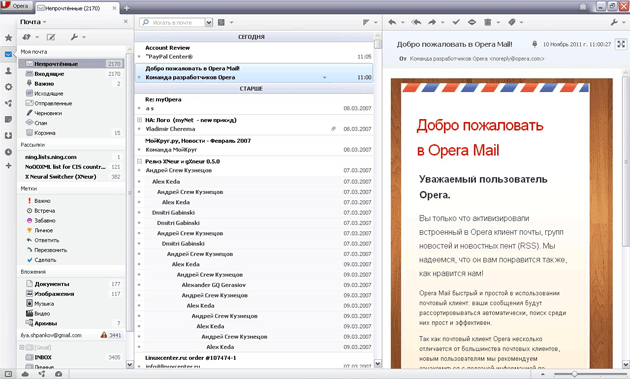Add a new panel with plus icon
This screenshot has height=379, width=630.
[x=8, y=165]
